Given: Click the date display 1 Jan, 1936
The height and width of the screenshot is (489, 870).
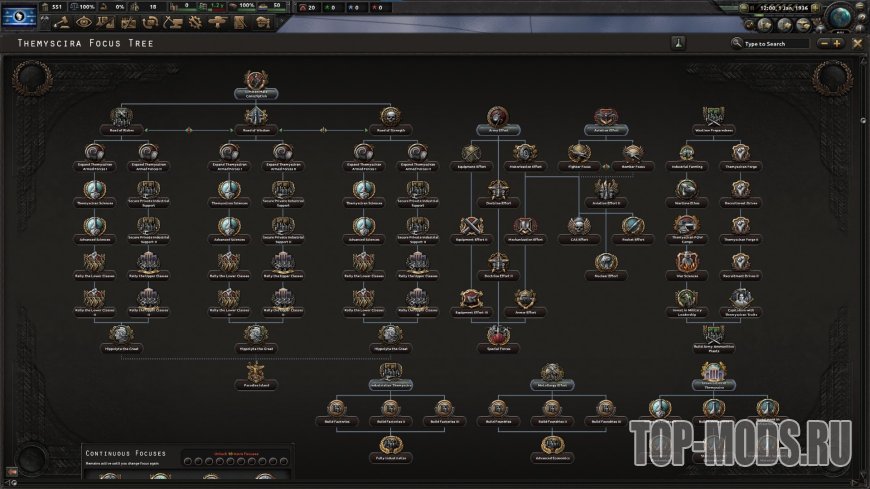Looking at the screenshot, I should pyautogui.click(x=782, y=8).
